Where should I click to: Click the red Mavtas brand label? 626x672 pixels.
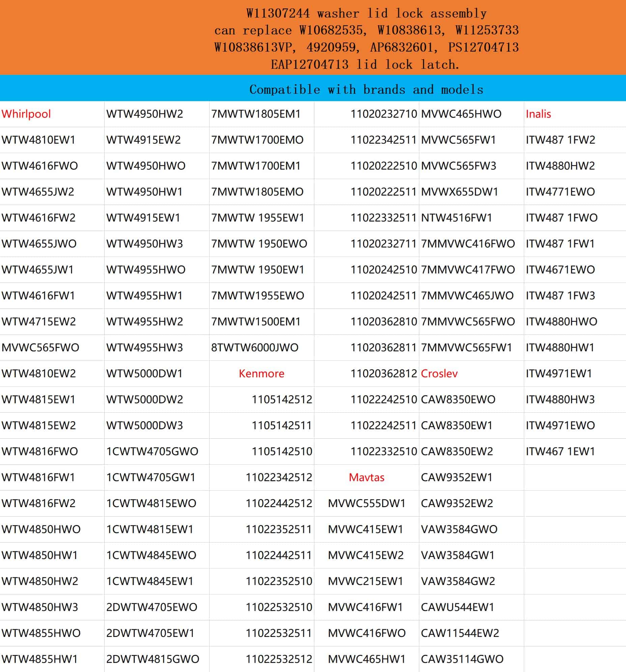point(366,477)
